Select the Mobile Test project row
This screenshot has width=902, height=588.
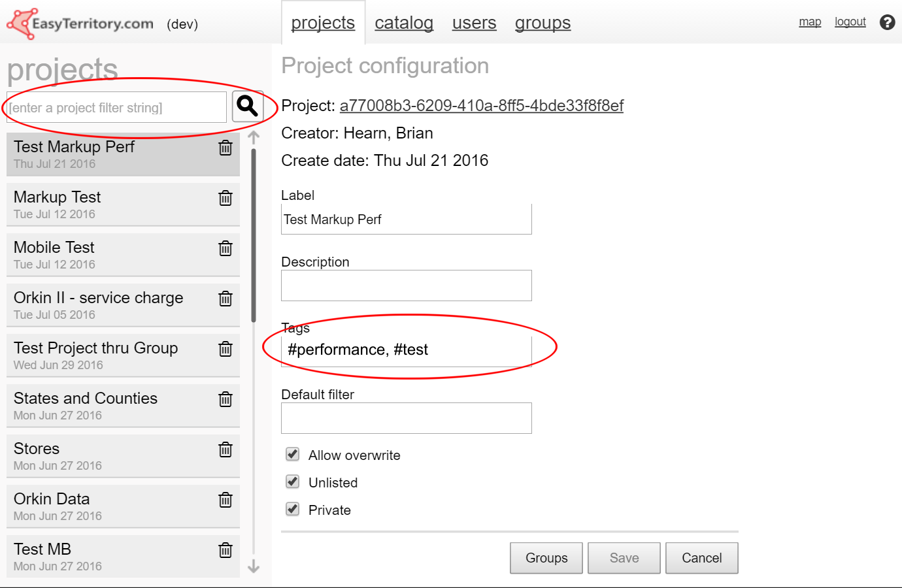pyautogui.click(x=123, y=255)
